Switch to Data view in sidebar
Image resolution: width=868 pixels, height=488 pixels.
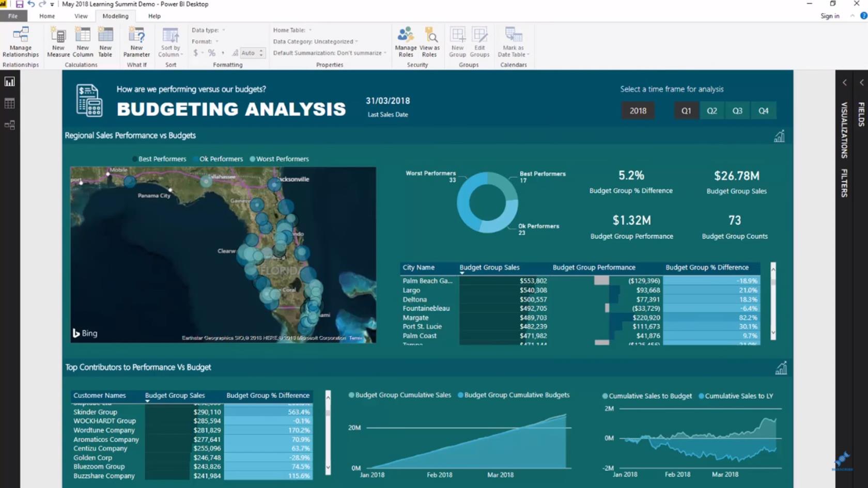click(9, 103)
